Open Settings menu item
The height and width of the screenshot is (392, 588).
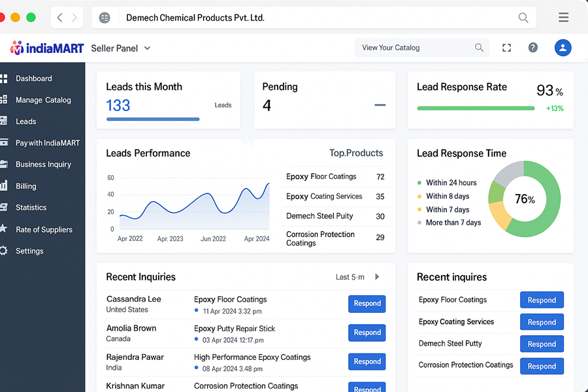29,251
